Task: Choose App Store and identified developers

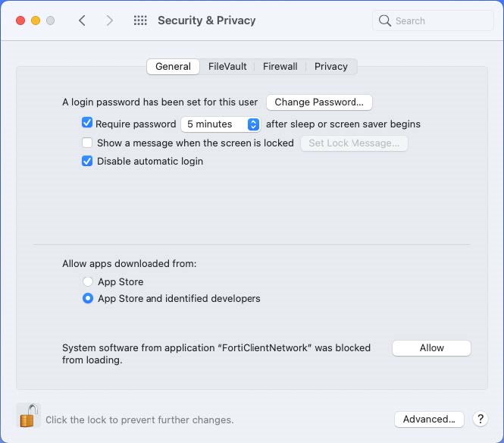Action: [88, 299]
